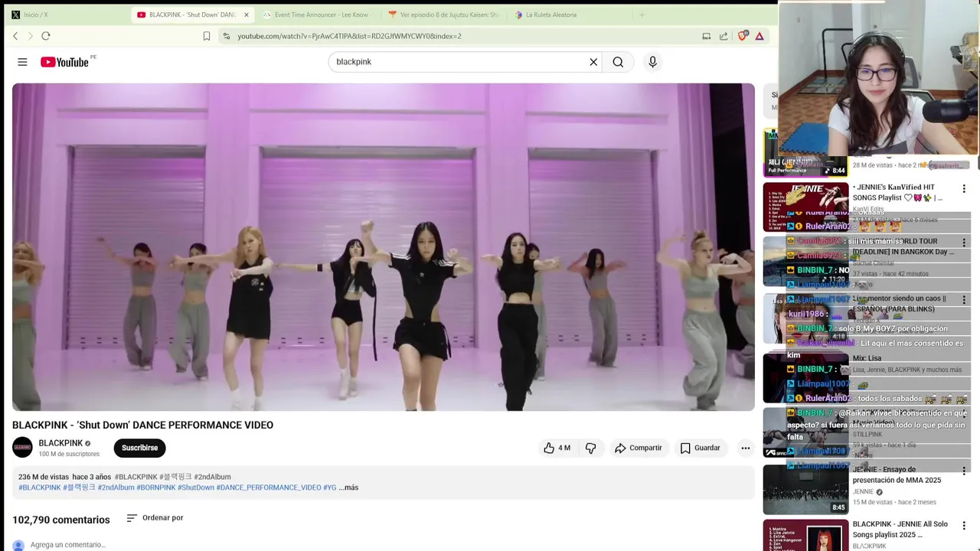Open 'BLACKPINK - JENNIE All Solo Songs playlist 2025' title
Screen dimensions: 980x551
tap(900, 530)
